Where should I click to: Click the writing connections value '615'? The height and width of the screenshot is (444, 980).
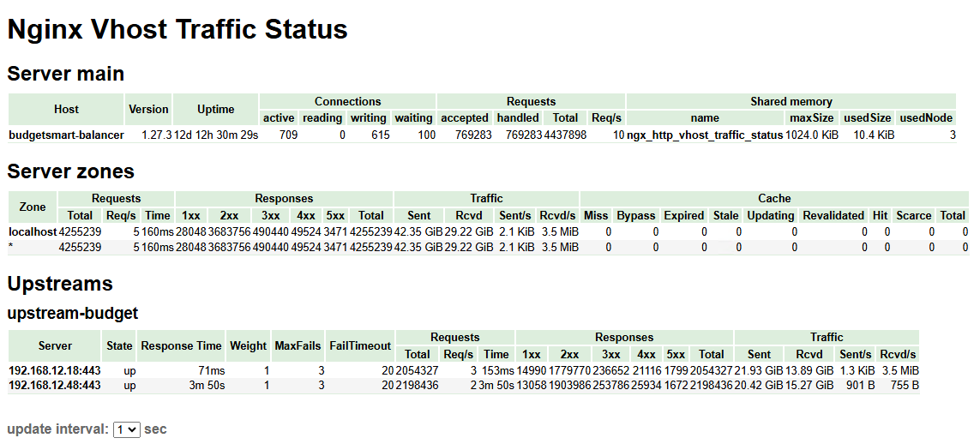point(380,135)
